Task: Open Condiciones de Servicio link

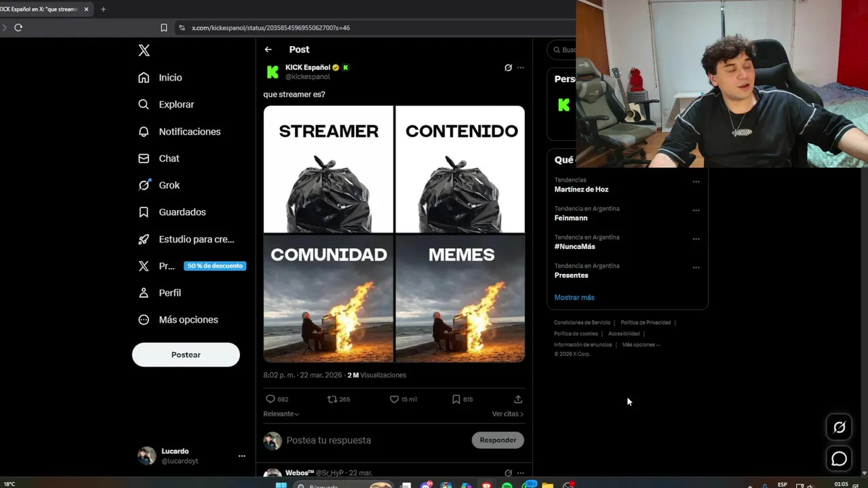Action: click(582, 323)
